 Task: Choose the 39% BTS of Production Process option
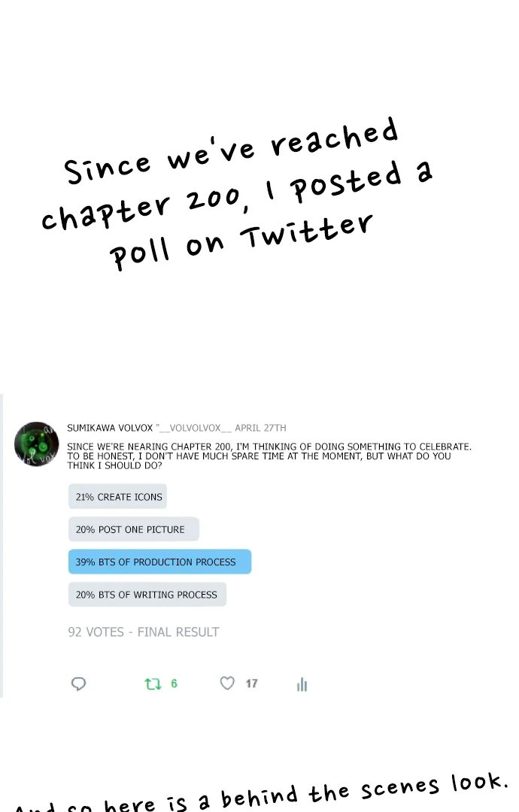tap(159, 562)
